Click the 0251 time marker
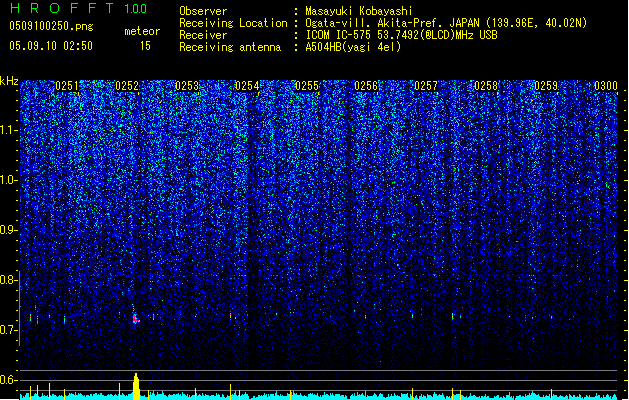629x400 pixels. [x=67, y=86]
